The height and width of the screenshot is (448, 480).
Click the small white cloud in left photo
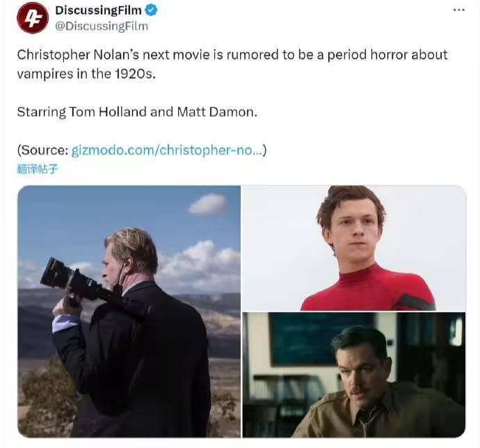coord(207,204)
